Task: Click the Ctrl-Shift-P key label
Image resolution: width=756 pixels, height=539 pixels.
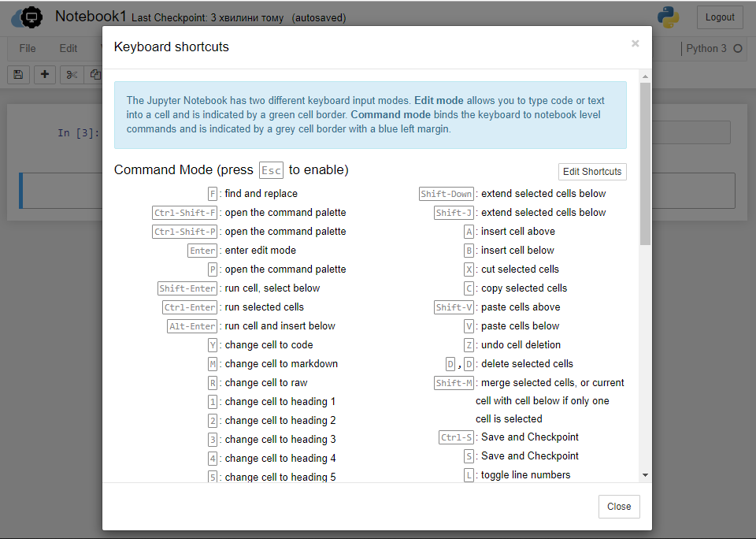Action: (x=184, y=232)
